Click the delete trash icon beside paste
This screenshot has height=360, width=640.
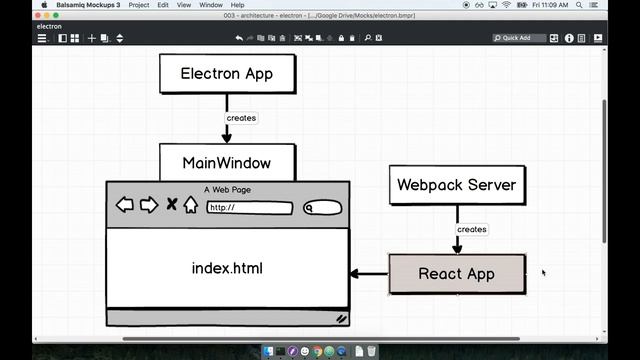pyautogui.click(x=282, y=38)
